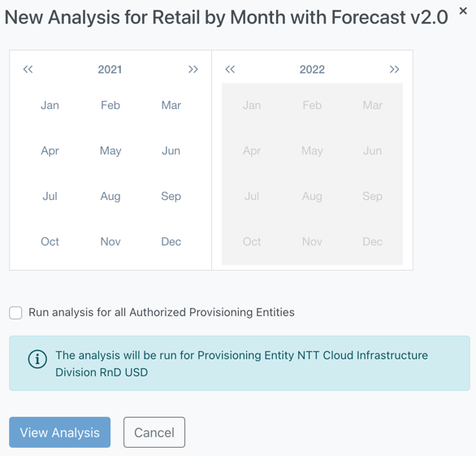Select Jan in the 2021 calendar
Image resolution: width=476 pixels, height=456 pixels.
tap(50, 105)
